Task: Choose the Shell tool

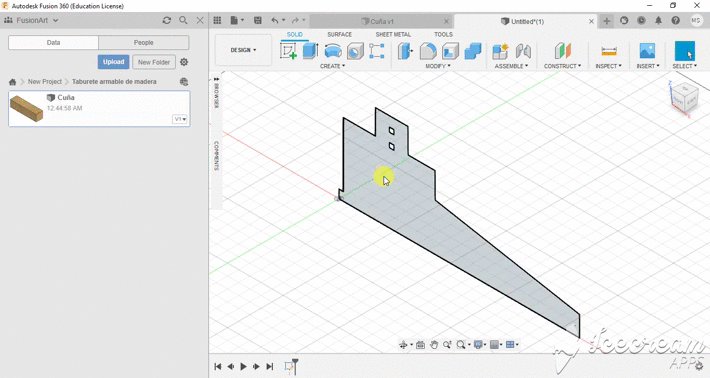Action: pyautogui.click(x=450, y=51)
